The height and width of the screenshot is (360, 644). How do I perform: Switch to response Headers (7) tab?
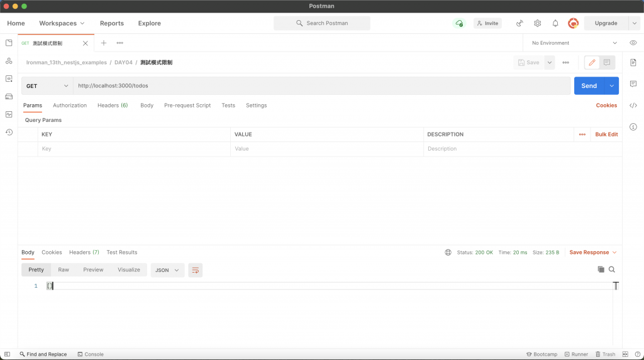tap(84, 253)
